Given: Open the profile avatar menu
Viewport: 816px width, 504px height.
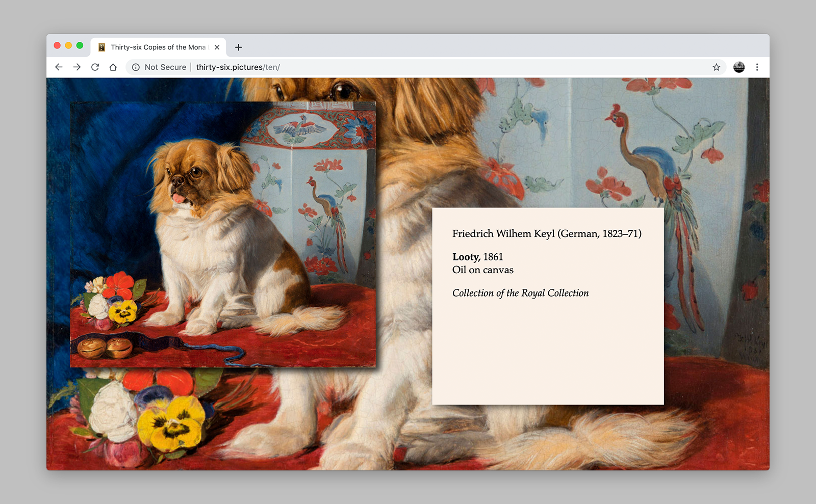Looking at the screenshot, I should coord(738,67).
